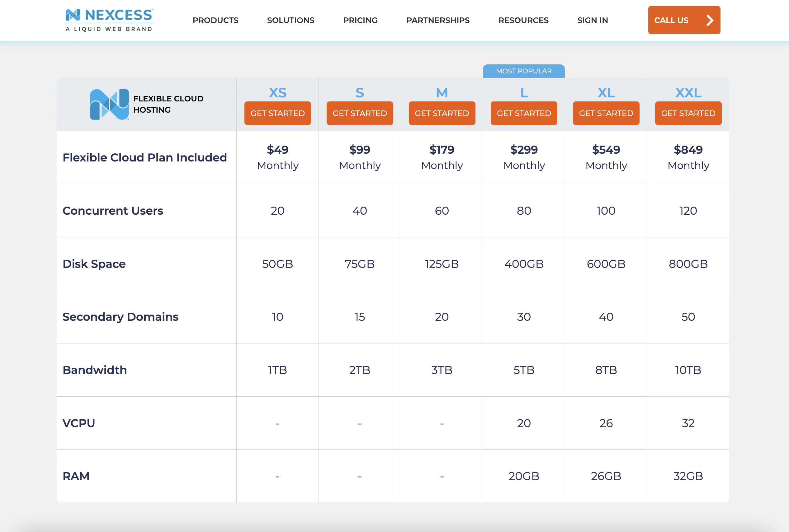Click the arrow on Call Us button
This screenshot has width=789, height=532.
coord(710,20)
